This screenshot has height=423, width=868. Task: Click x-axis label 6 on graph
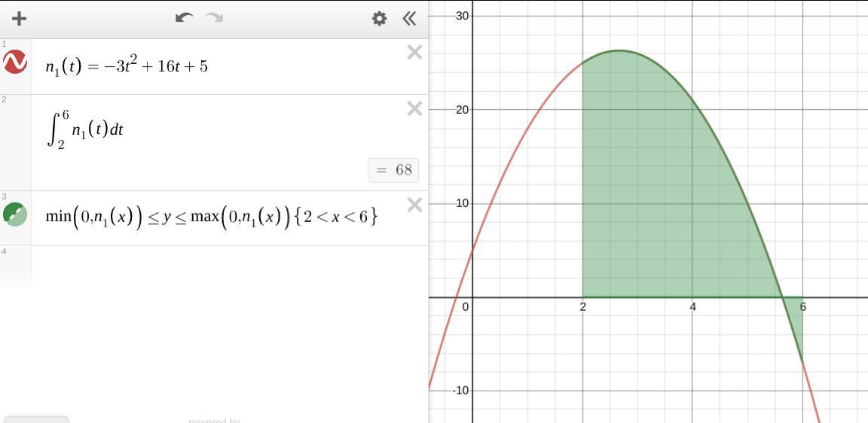802,307
